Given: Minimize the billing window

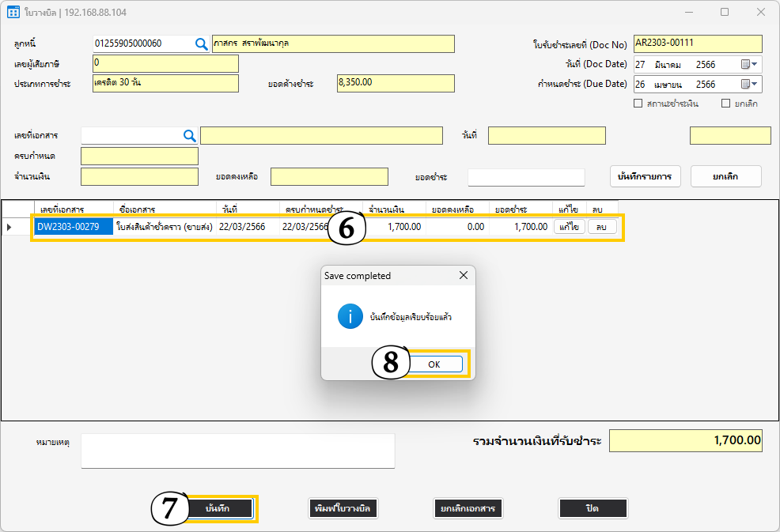Looking at the screenshot, I should point(689,13).
